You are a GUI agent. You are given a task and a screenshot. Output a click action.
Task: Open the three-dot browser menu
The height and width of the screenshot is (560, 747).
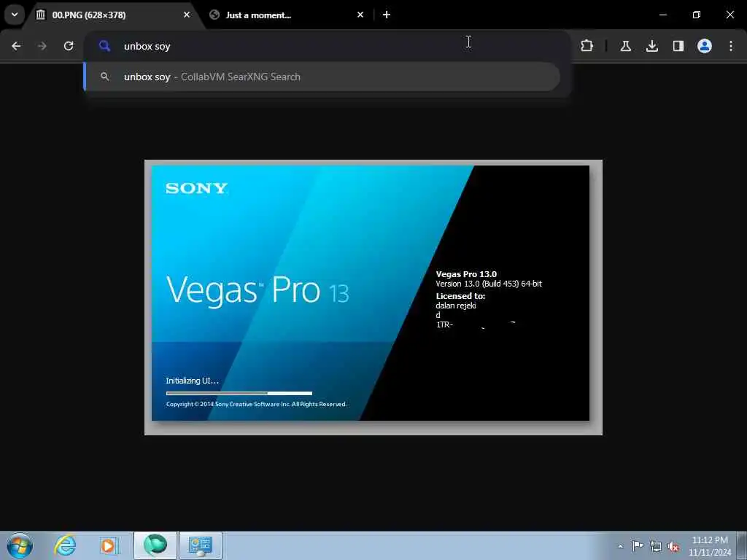tap(731, 46)
